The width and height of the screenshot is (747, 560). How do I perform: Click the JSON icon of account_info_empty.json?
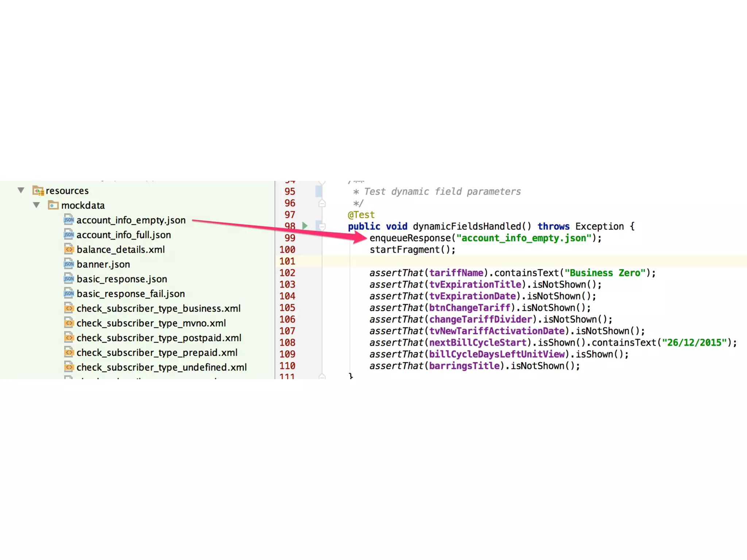point(69,220)
